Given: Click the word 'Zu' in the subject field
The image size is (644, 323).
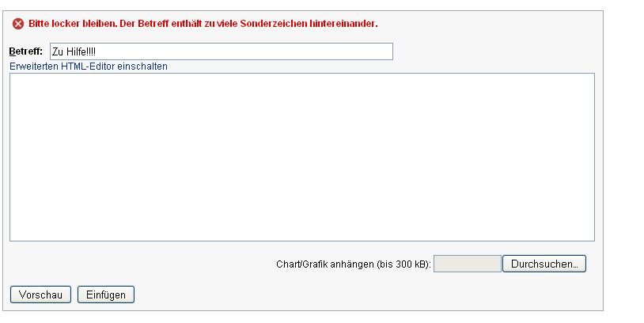Looking at the screenshot, I should pos(58,51).
